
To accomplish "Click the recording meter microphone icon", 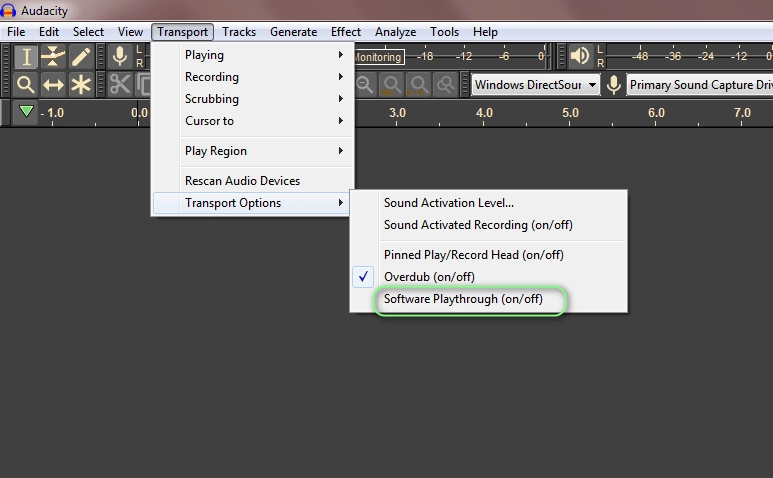I will 120,57.
